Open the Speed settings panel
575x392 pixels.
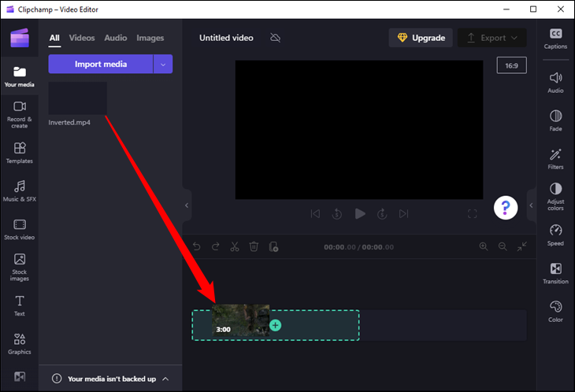555,235
